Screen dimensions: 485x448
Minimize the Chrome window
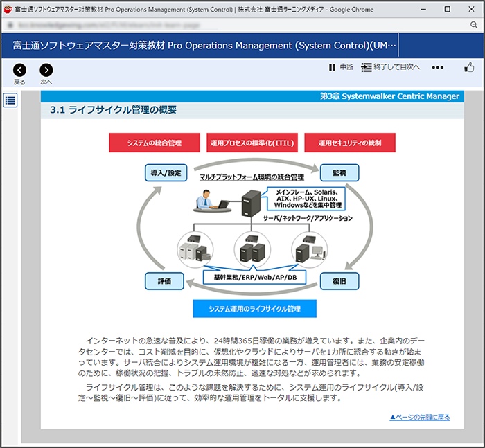coord(423,9)
